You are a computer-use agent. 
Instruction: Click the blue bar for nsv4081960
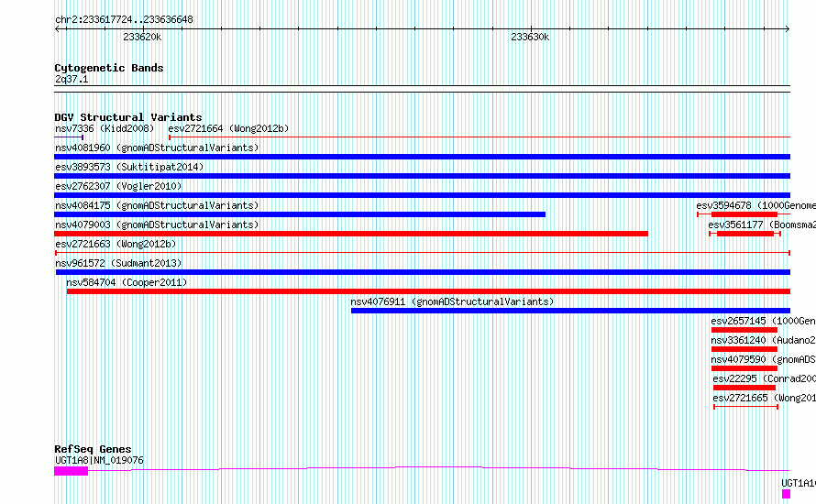(x=422, y=157)
